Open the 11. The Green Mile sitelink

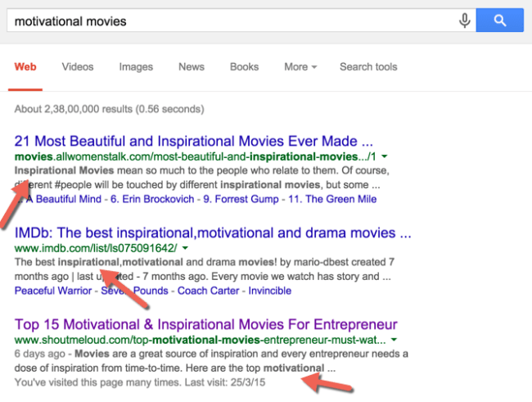[332, 199]
